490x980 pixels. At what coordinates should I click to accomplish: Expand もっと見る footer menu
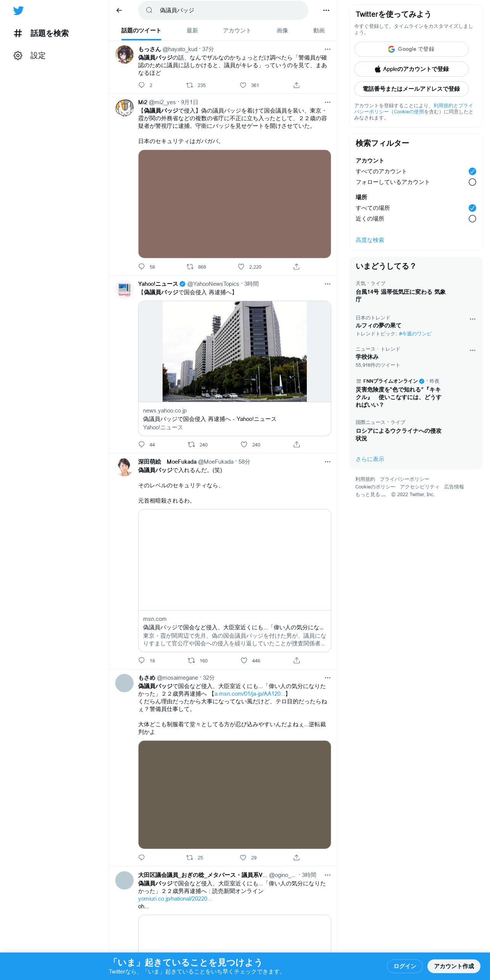click(370, 495)
